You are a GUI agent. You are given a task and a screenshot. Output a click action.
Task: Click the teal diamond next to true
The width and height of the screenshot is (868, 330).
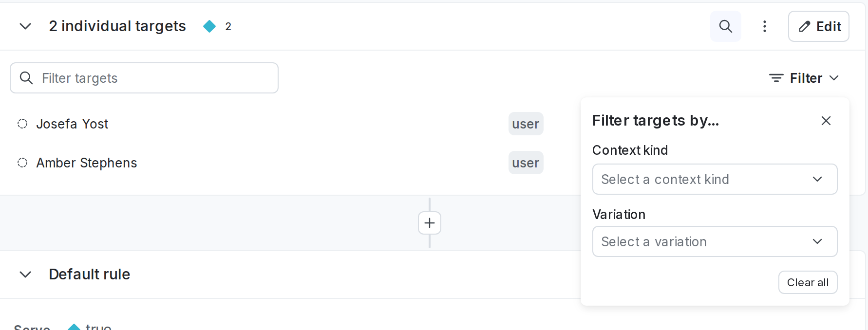coord(74,328)
